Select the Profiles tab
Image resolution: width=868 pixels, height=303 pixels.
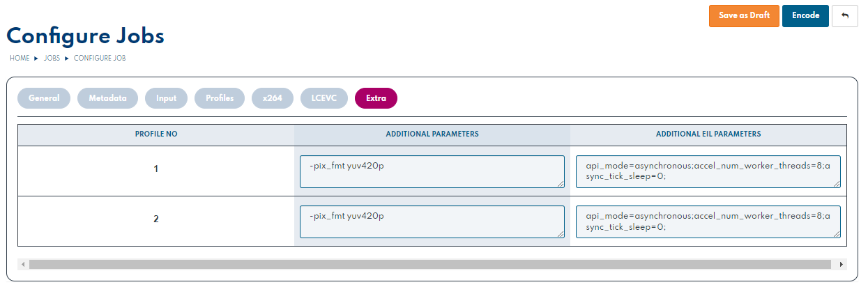(220, 98)
